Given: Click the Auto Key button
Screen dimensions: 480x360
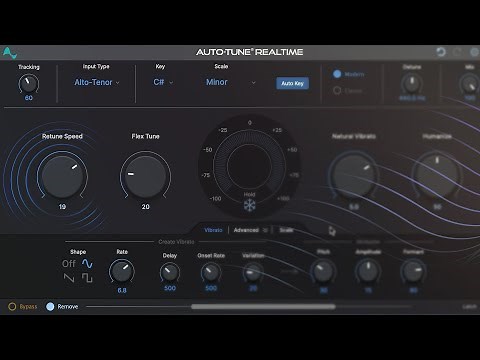Looking at the screenshot, I should pyautogui.click(x=292, y=83).
